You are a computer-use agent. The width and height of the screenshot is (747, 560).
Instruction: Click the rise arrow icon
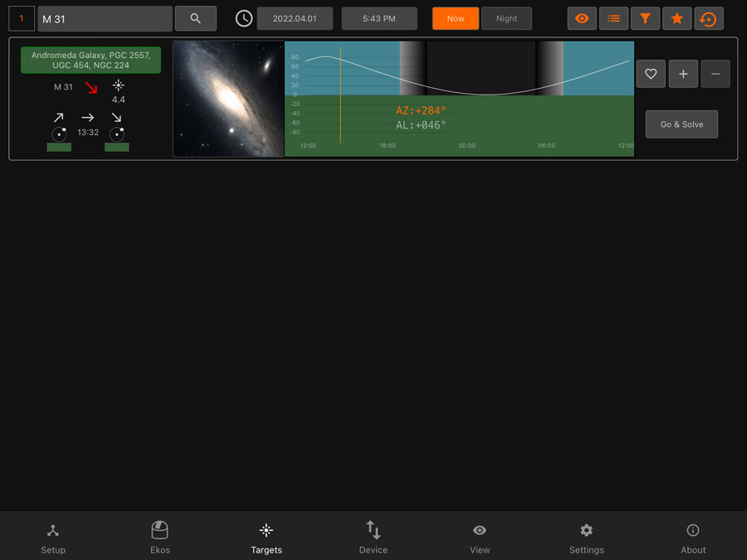coord(59,117)
